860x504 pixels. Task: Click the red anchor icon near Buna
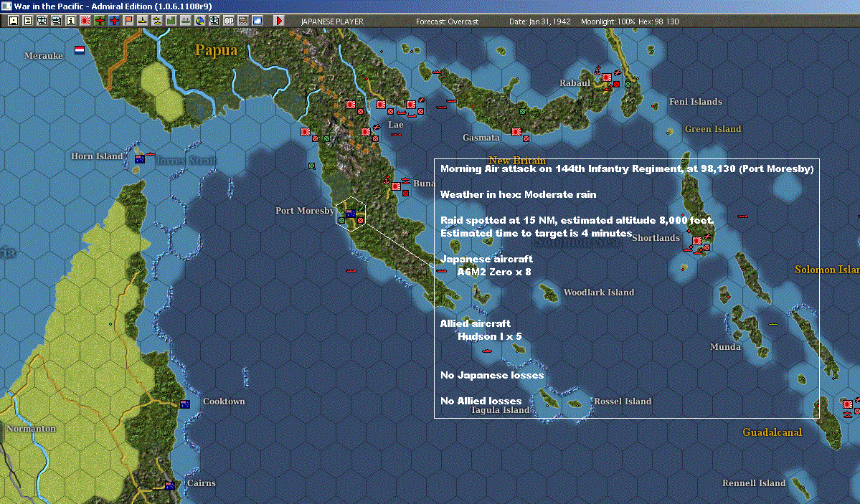pos(386,180)
